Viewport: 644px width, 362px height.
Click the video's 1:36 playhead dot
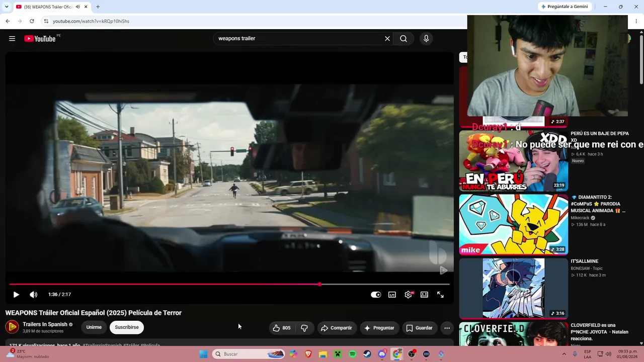(319, 285)
